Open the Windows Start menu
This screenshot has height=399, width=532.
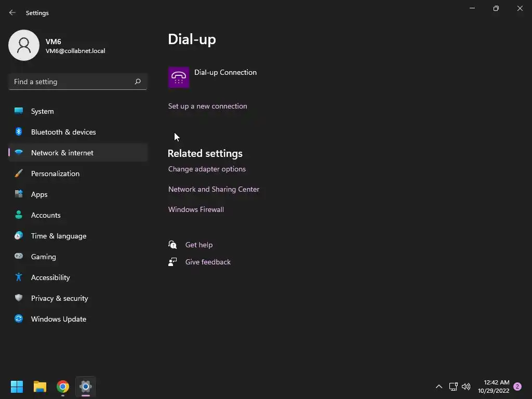tap(17, 387)
